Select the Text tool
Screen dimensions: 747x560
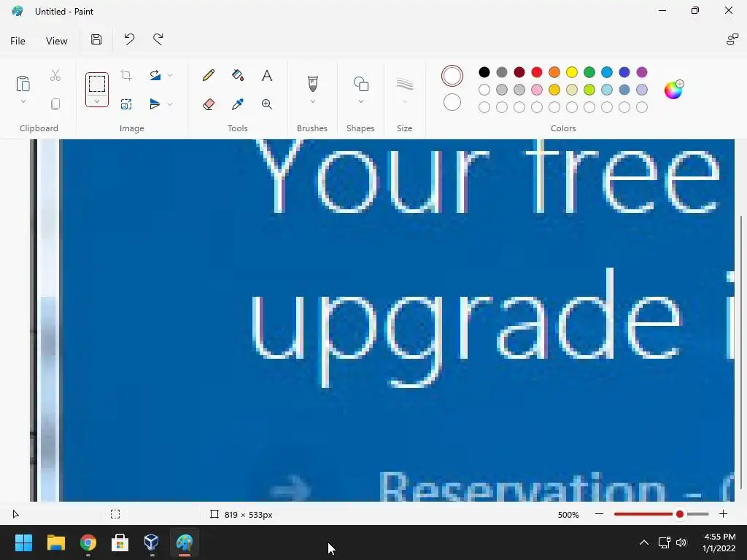point(267,75)
